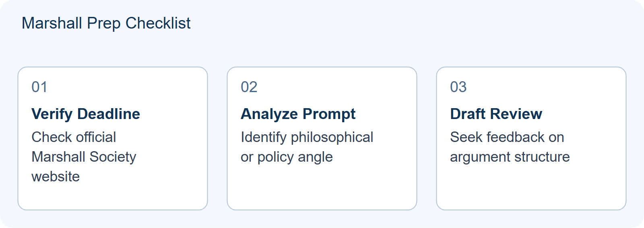Click the 01 step number
Screen dimensions: 644x228
tap(39, 87)
